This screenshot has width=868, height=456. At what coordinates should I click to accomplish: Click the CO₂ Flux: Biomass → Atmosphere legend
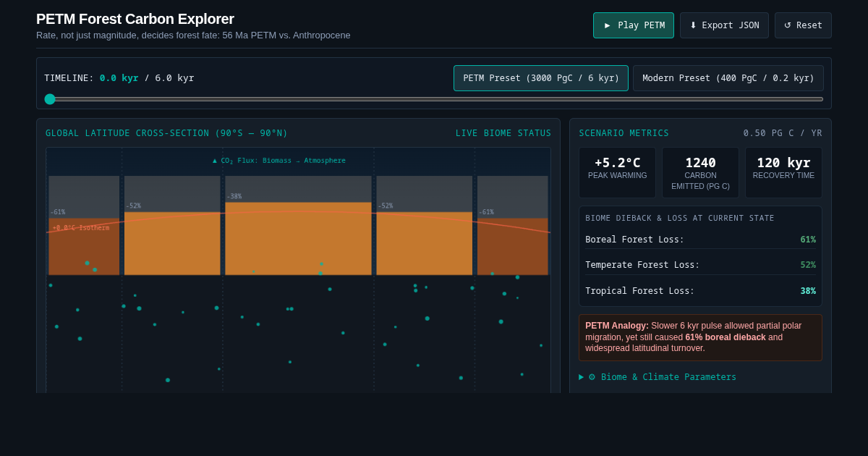(x=279, y=161)
